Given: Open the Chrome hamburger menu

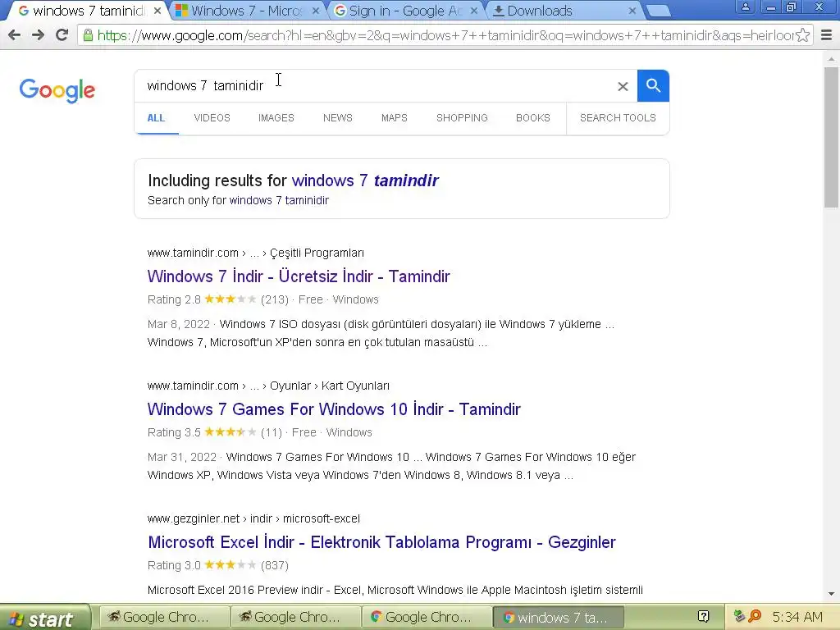Looking at the screenshot, I should click(x=827, y=35).
